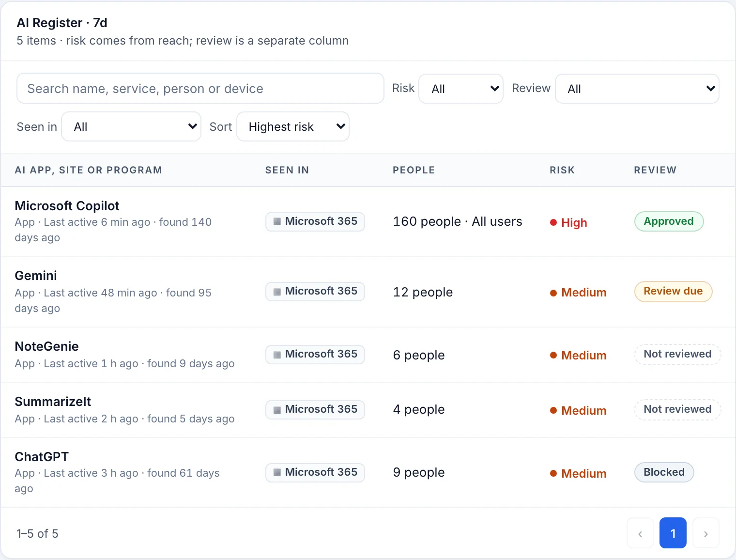
Task: Click the Microsoft 365 tag in Gemini row
Action: 315,291
